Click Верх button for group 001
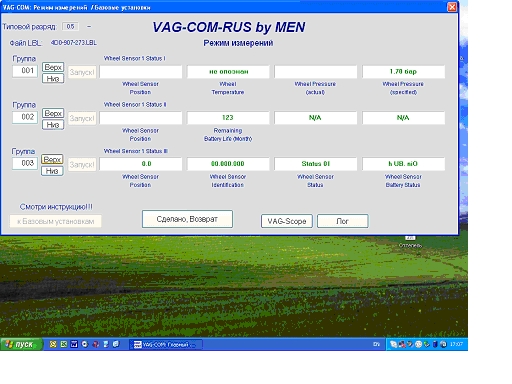The height and width of the screenshot is (384, 512). (x=53, y=67)
